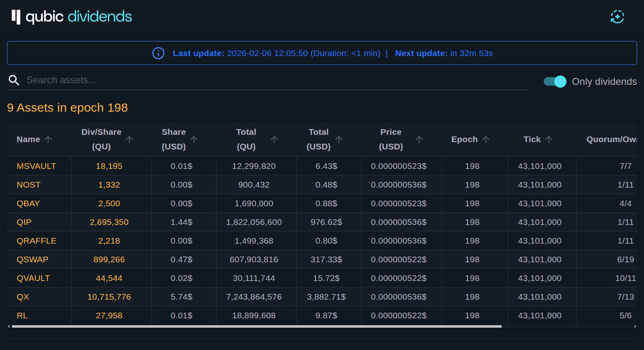The width and height of the screenshot is (644, 350).
Task: Sort by Div/Share (QU) arrow
Action: tap(130, 139)
